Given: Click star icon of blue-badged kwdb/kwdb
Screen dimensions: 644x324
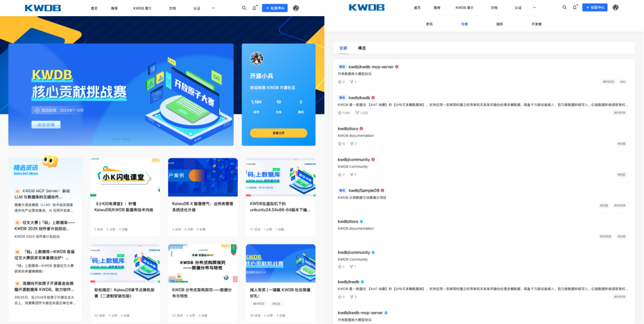Looking at the screenshot, I should (x=340, y=297).
